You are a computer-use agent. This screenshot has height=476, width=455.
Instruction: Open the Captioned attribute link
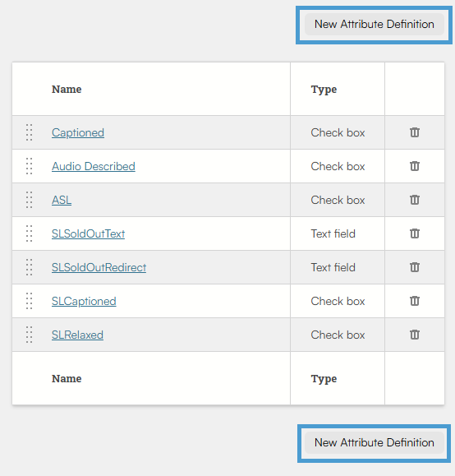tap(78, 132)
